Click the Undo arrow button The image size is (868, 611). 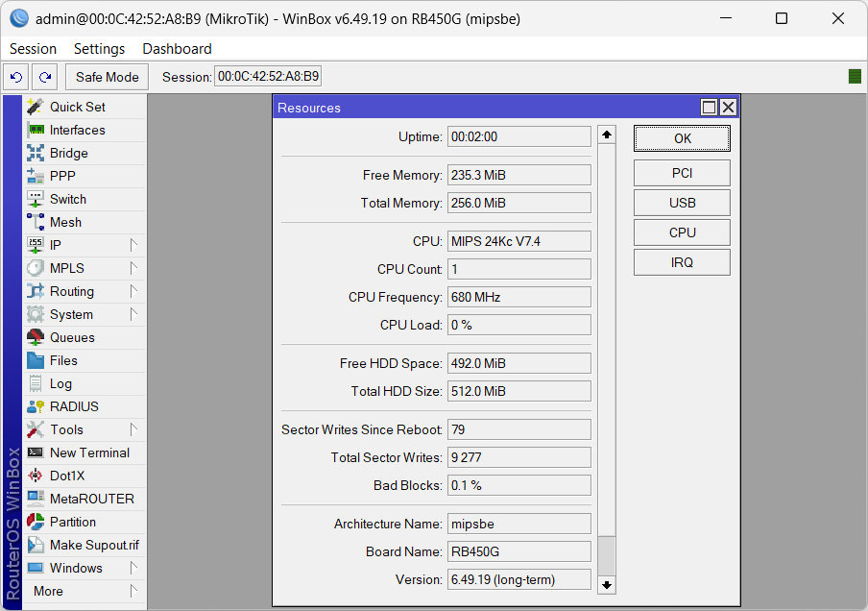(16, 77)
